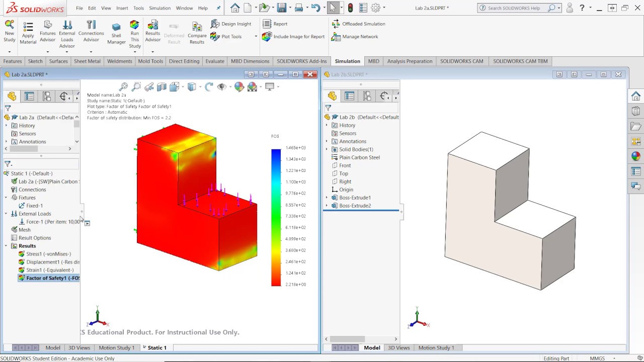Open Offloaded Simulation
Image resolution: width=644 pixels, height=362 pixels.
[358, 24]
